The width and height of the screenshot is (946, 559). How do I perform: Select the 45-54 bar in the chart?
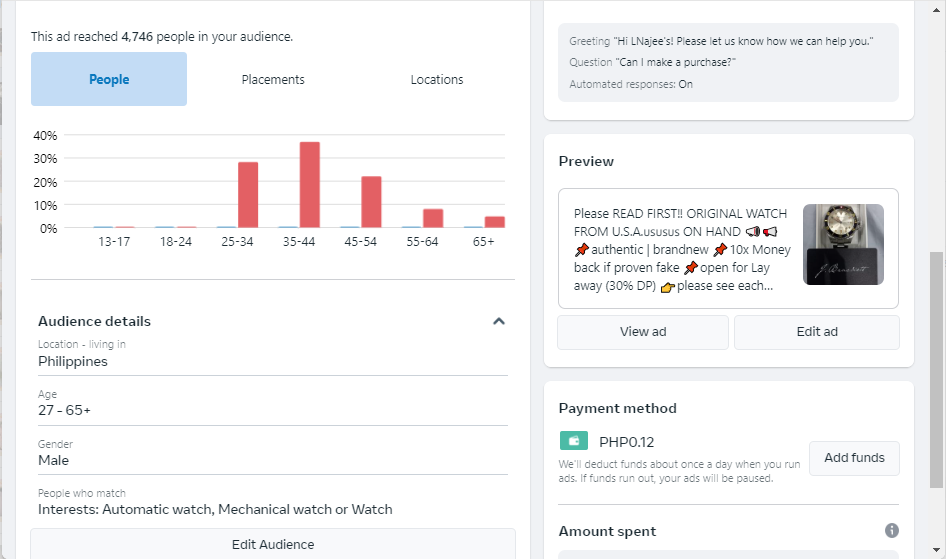pyautogui.click(x=371, y=202)
